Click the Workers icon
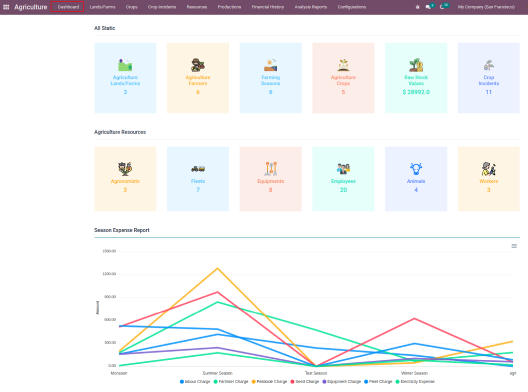 pos(489,169)
